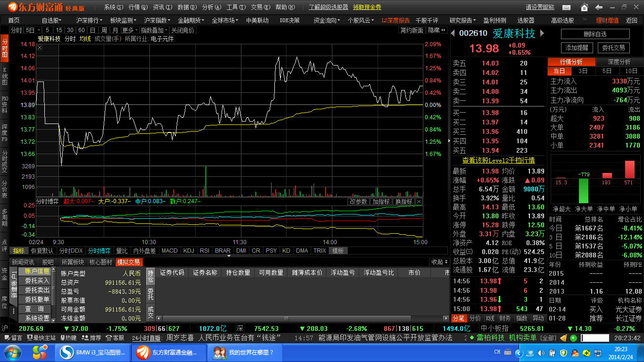Click the colorful launcher icon beside Start
The height and width of the screenshot is (362, 644).
[x=40, y=352]
